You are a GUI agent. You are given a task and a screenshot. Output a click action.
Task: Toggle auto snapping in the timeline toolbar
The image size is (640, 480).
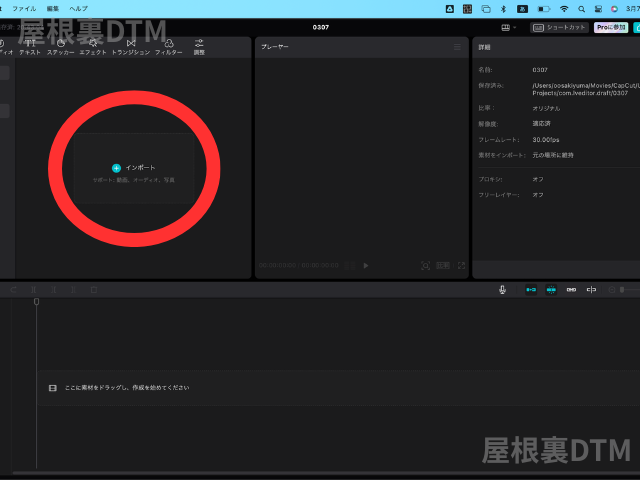[551, 290]
